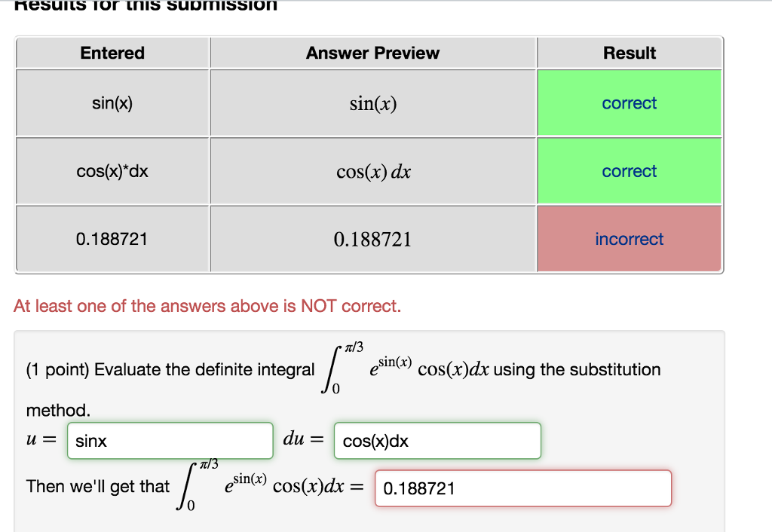The width and height of the screenshot is (772, 532).
Task: Click inside the u = input field
Action: pyautogui.click(x=170, y=441)
